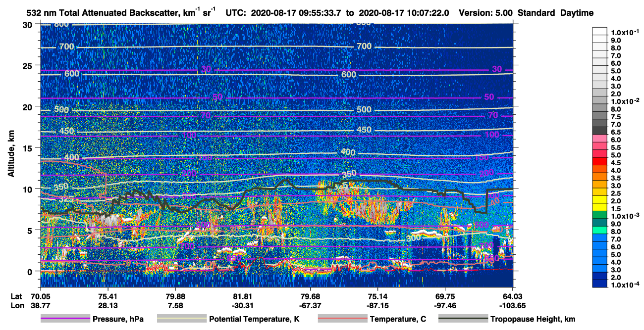Click the 25 km altitude tick label

point(28,65)
